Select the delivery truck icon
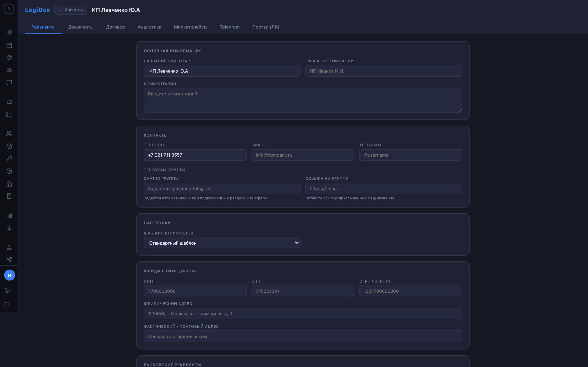 point(9,70)
